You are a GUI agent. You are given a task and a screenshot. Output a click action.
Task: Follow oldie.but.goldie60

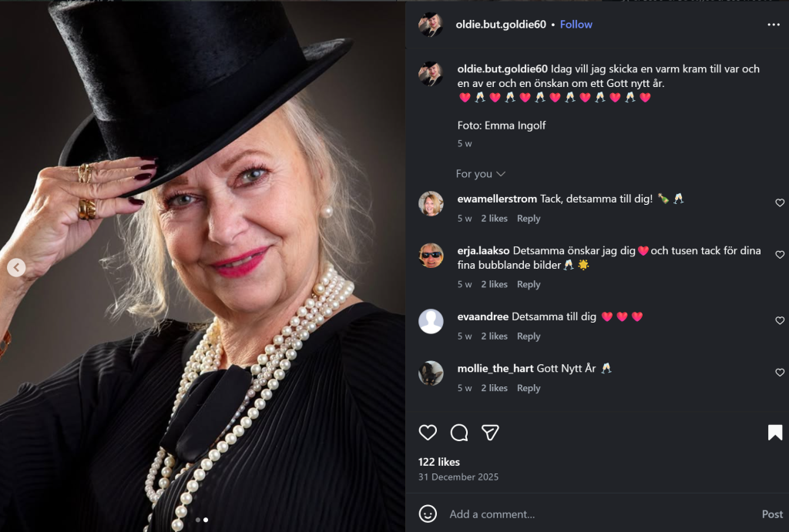tap(576, 25)
